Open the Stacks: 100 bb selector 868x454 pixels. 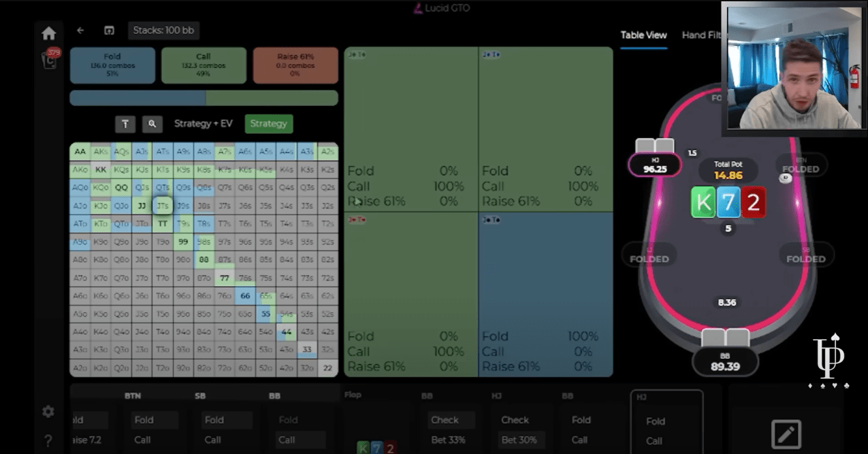coord(163,31)
